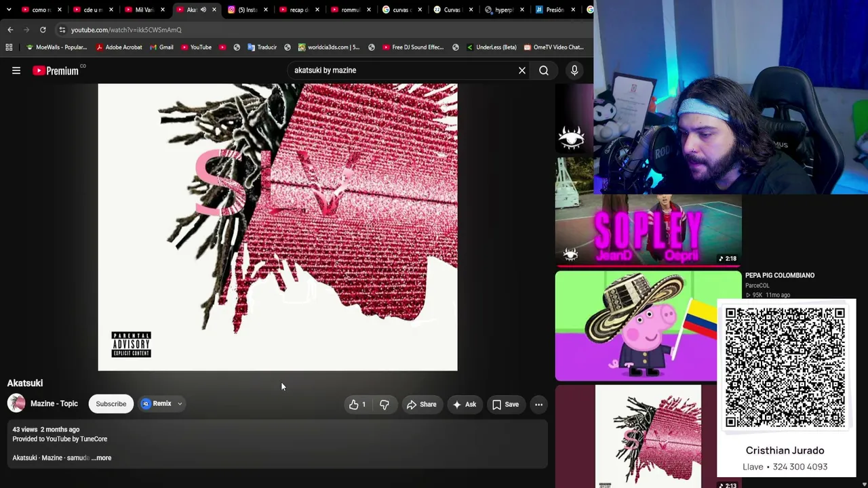The width and height of the screenshot is (868, 488).
Task: Expand the Remix dropdown chevron
Action: 180,404
